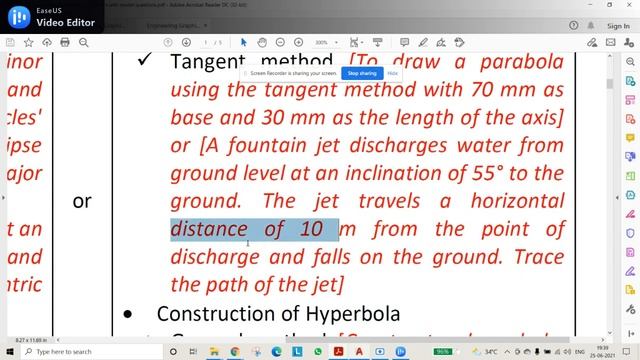Click the fill and sign pen icon
The image size is (640, 360).
coord(592,42)
